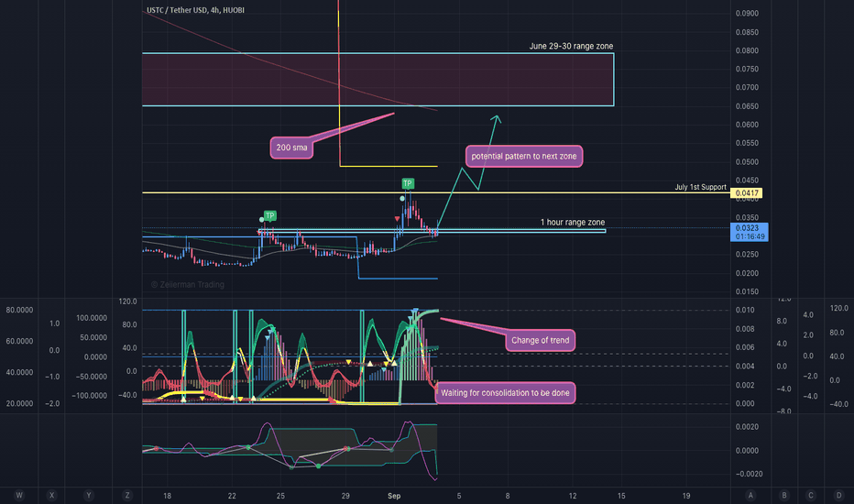
Task: Click the Z scale button
Action: pos(126,495)
